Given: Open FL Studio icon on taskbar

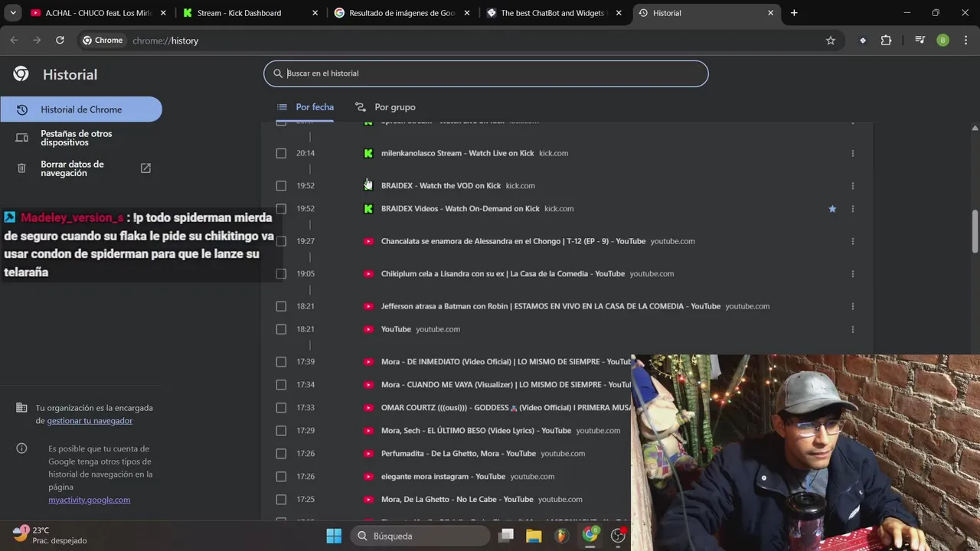Looking at the screenshot, I should (562, 536).
